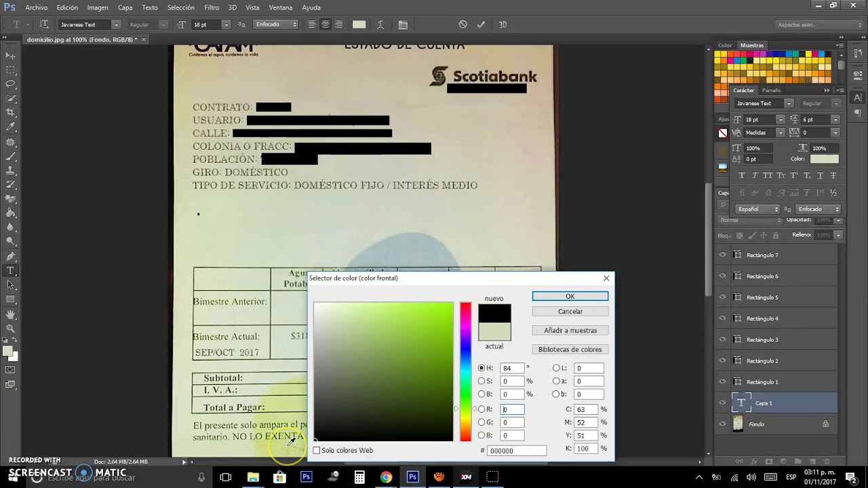The height and width of the screenshot is (488, 868).
Task: Hide the Rectángulo 3 layer
Action: 722,340
